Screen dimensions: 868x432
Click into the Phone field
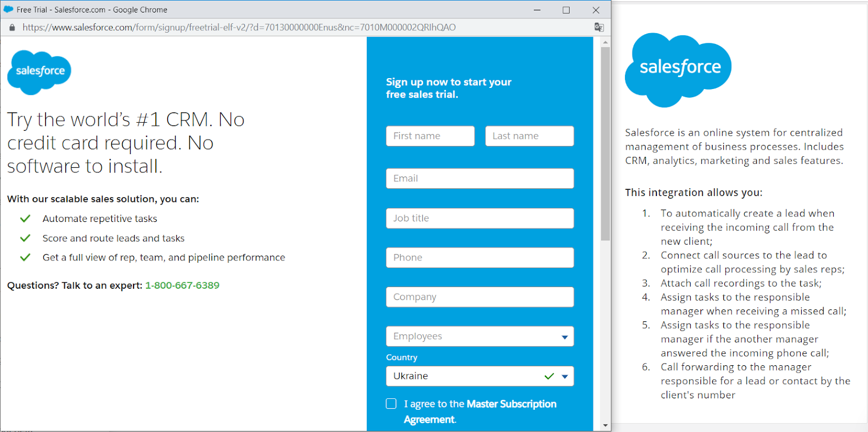coord(480,258)
